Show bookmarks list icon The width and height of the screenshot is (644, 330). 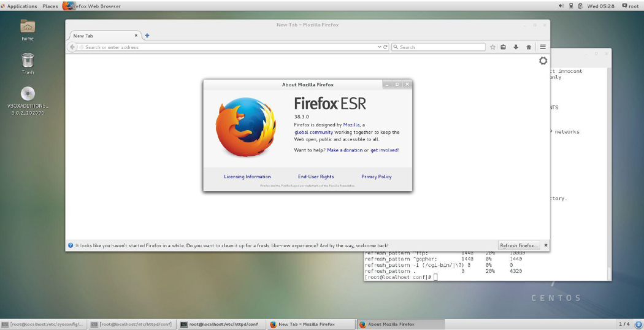[x=503, y=47]
